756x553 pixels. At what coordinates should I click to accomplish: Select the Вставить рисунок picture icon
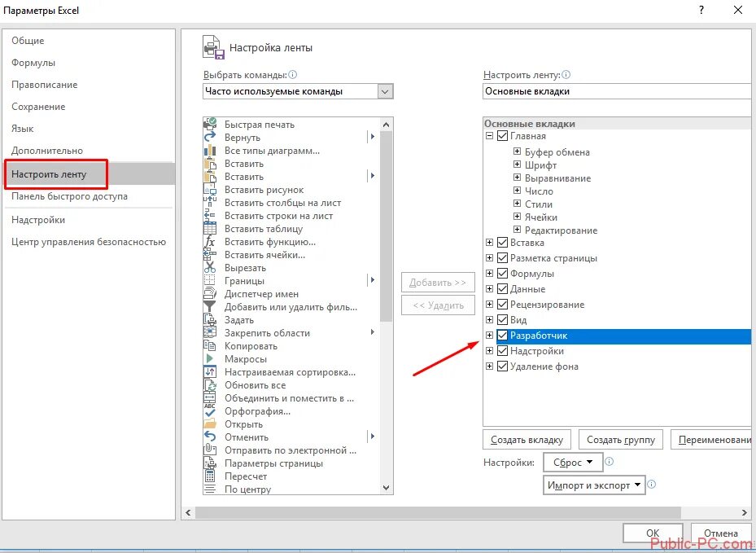(x=210, y=189)
